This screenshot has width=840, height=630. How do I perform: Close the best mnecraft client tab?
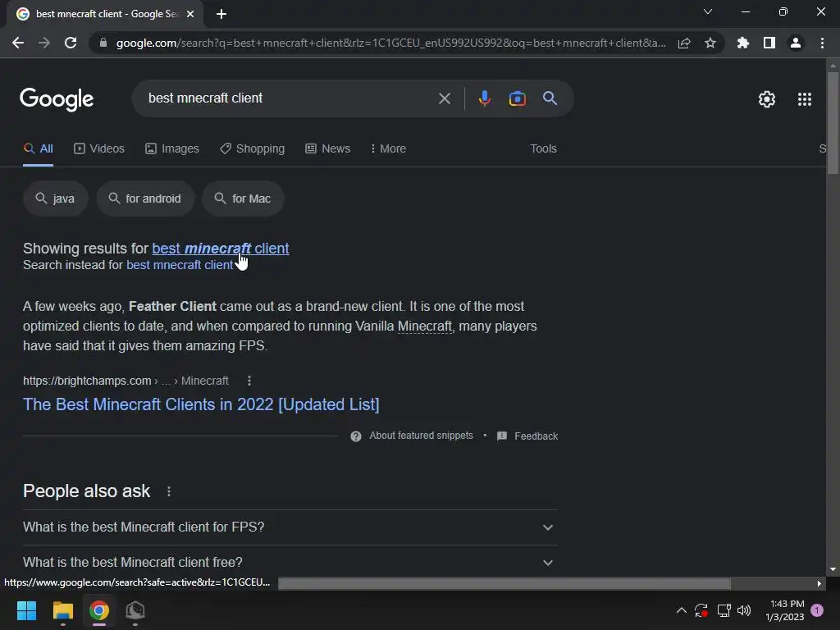point(190,14)
